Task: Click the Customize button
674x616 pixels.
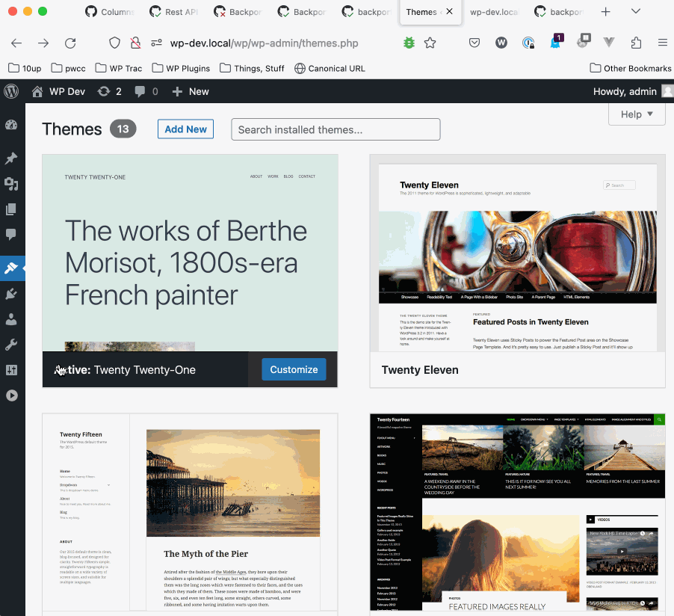Action: (294, 369)
